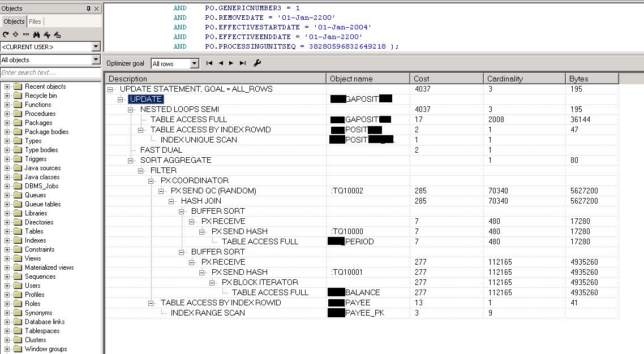Open explain plan preferences wrench

[x=257, y=63]
